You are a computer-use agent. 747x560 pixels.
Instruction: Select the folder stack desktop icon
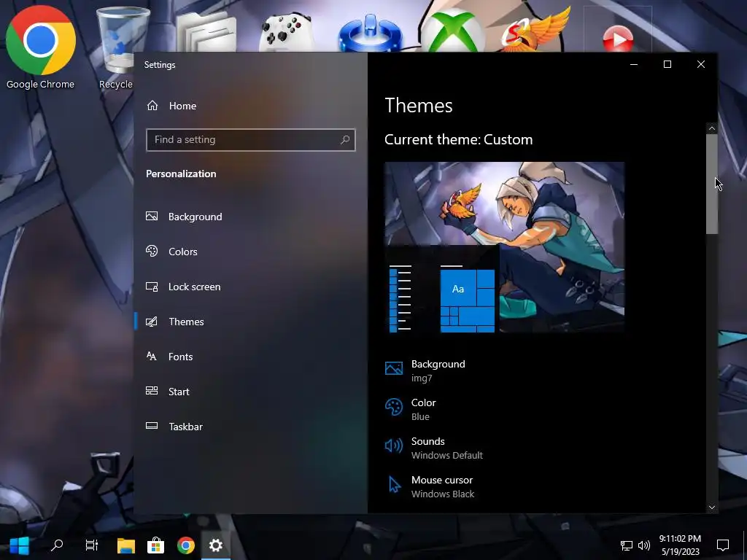[x=206, y=32]
